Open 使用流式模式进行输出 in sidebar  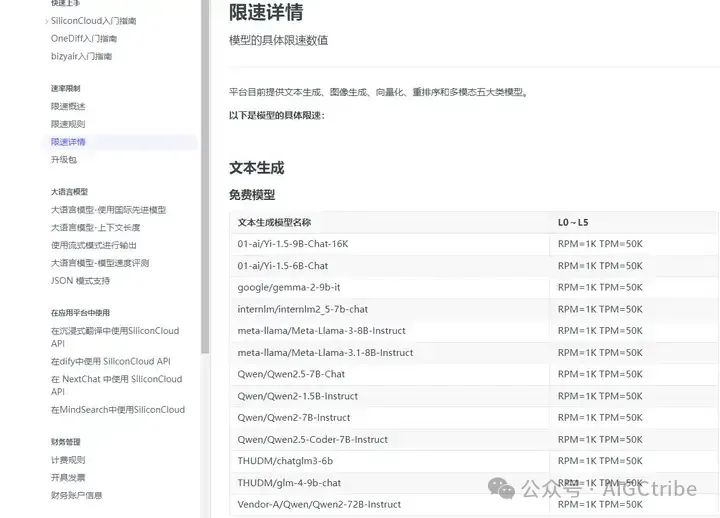pos(94,245)
